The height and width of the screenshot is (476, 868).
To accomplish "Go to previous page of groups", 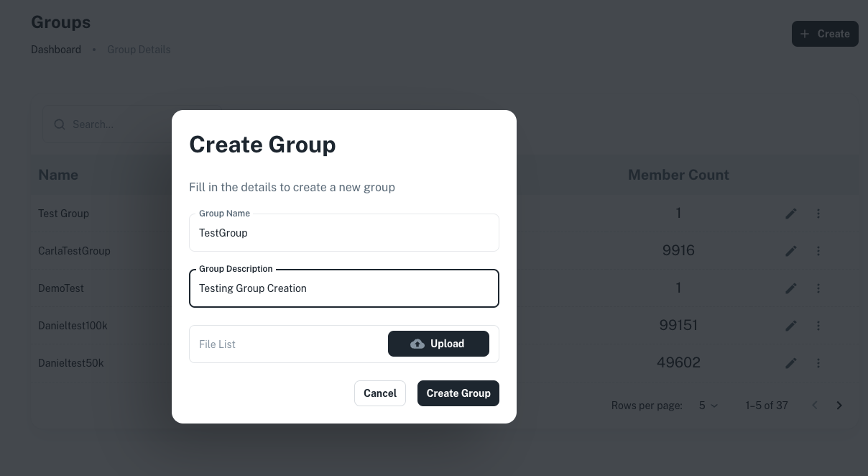I will pyautogui.click(x=815, y=406).
